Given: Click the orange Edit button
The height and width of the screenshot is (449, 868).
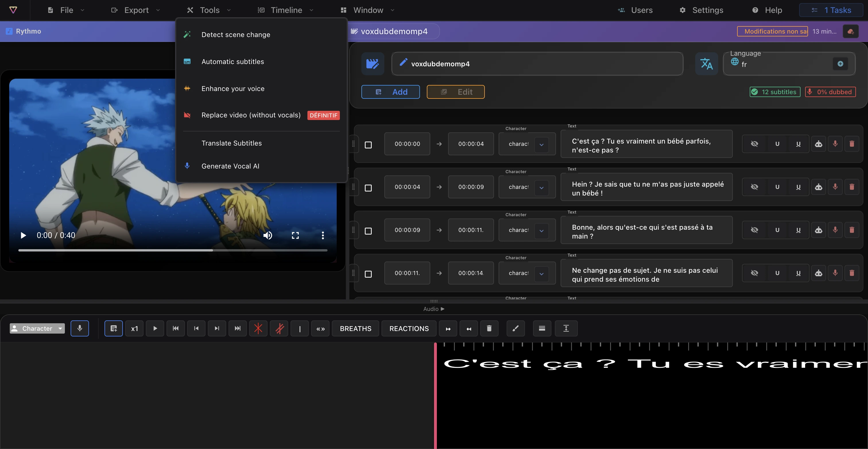Looking at the screenshot, I should pyautogui.click(x=456, y=92).
